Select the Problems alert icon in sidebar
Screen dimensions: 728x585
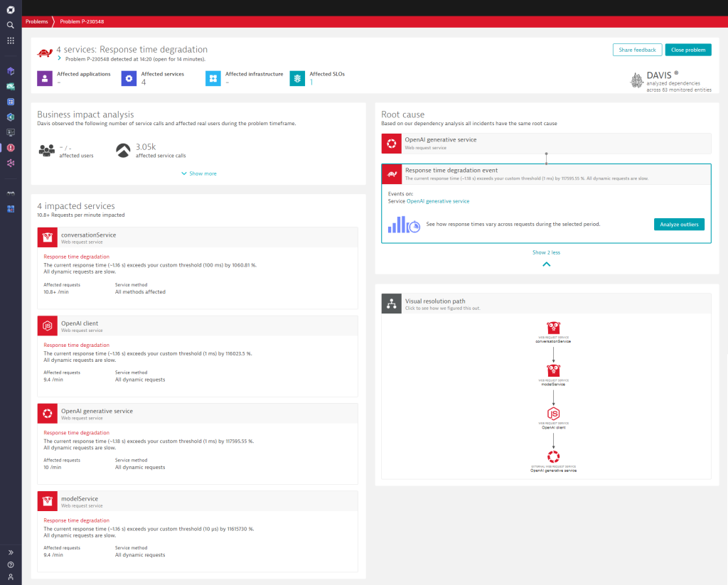pyautogui.click(x=10, y=147)
